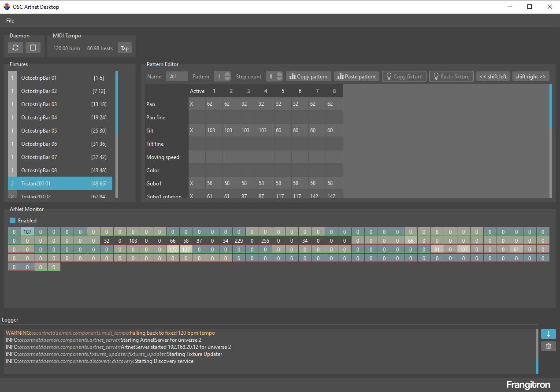Image resolution: width=560 pixels, height=392 pixels.
Task: Click the Paste fixture lightbulb button
Action: click(451, 77)
